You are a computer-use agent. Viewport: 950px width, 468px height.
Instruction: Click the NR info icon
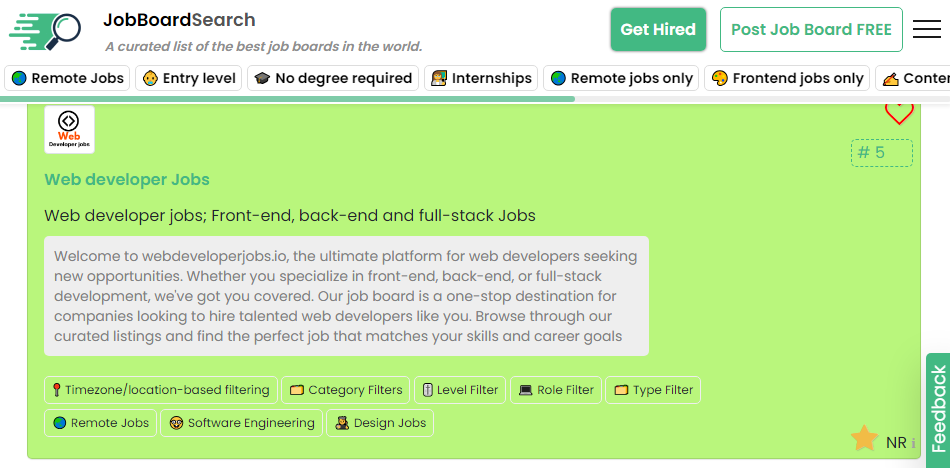(x=913, y=443)
